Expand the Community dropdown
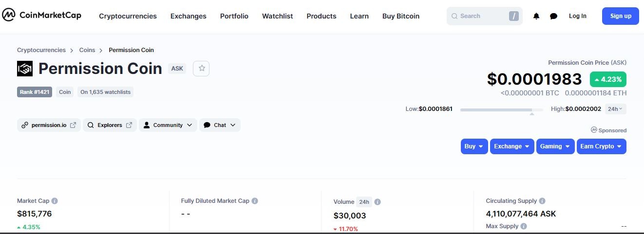The image size is (644, 234). [x=168, y=125]
